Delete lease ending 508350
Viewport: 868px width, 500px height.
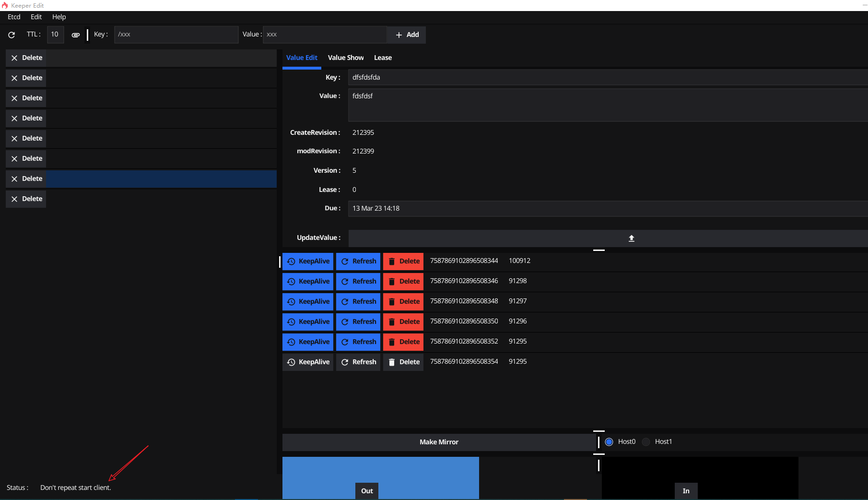(x=403, y=322)
